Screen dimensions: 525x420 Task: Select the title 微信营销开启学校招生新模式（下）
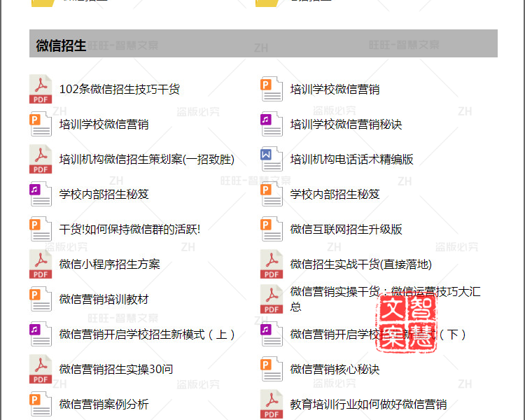click(378, 334)
